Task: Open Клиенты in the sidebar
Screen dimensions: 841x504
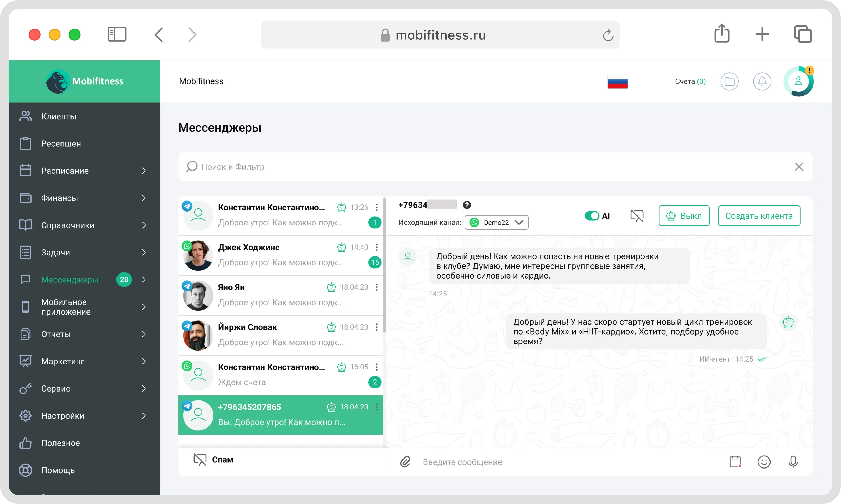Action: point(84,116)
